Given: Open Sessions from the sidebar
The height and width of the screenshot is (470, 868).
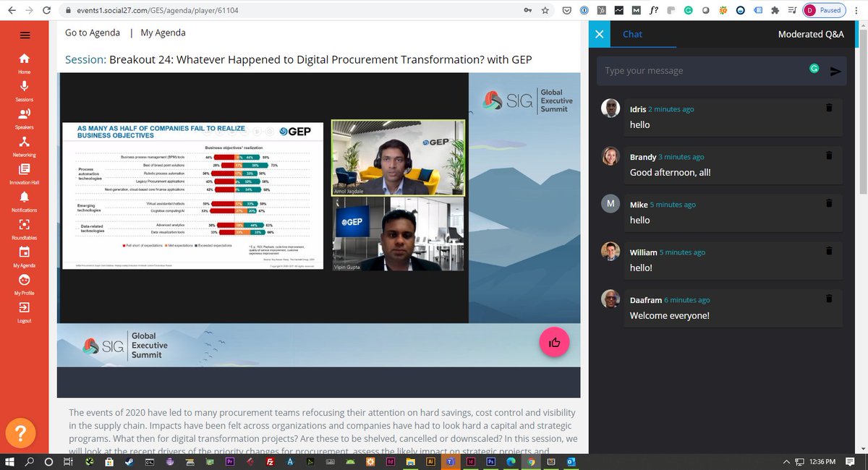Looking at the screenshot, I should coord(25,90).
